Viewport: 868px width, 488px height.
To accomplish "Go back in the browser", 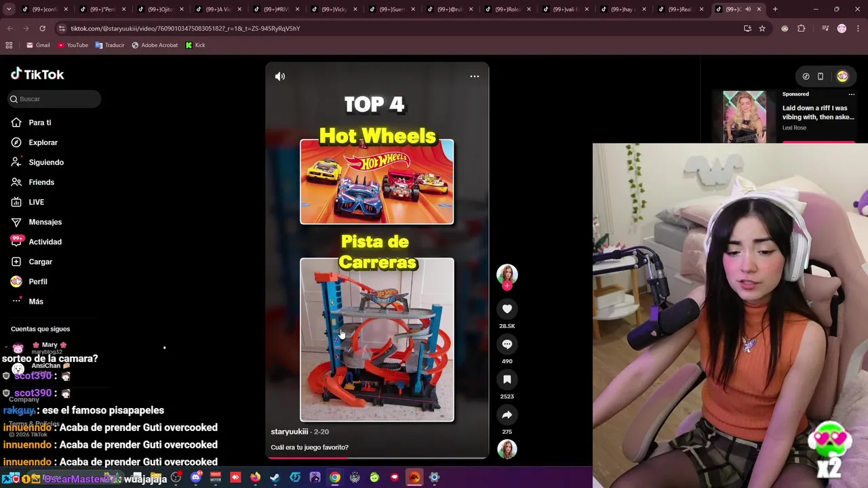I will click(9, 28).
